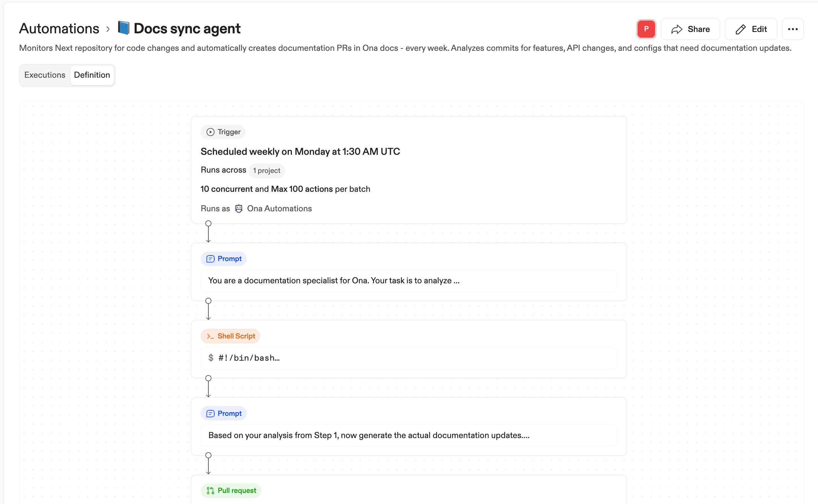Click the Pull request branch icon
Viewport: 818px width, 504px height.
click(210, 491)
